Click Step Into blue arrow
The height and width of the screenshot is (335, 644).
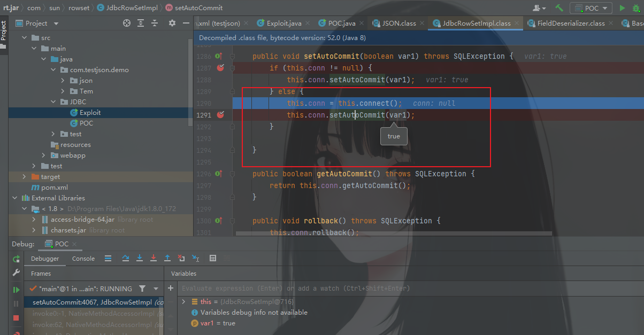[x=140, y=259]
